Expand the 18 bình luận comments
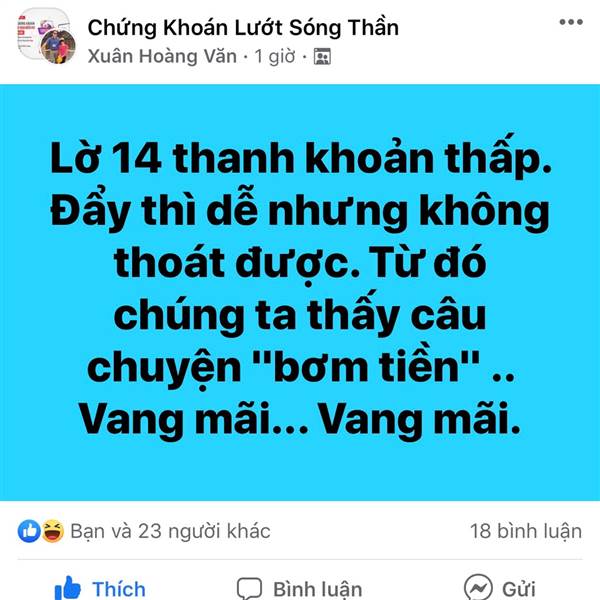Screen dimensions: 600x600 [x=526, y=531]
